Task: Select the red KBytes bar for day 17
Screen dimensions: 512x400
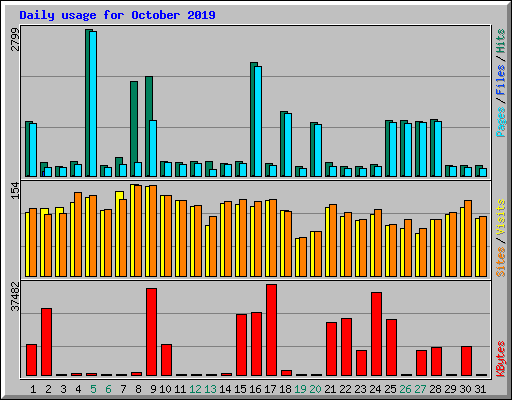Action: coord(272,330)
